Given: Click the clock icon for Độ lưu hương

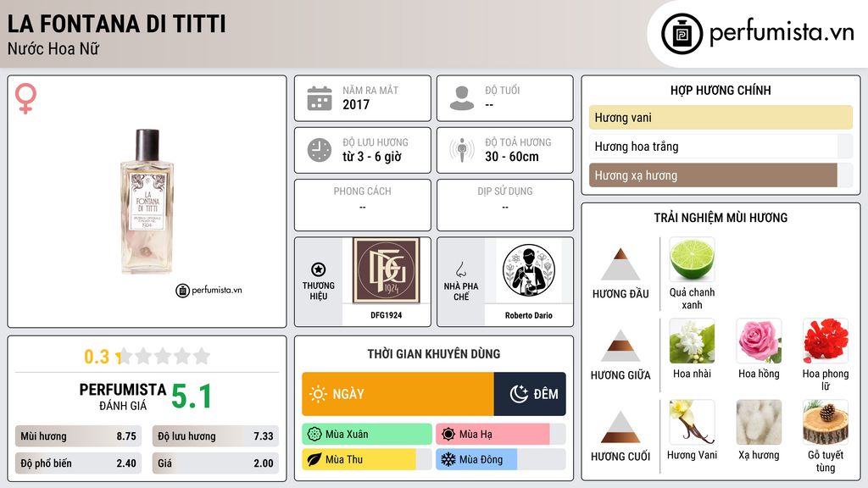Looking at the screenshot, I should [x=320, y=150].
